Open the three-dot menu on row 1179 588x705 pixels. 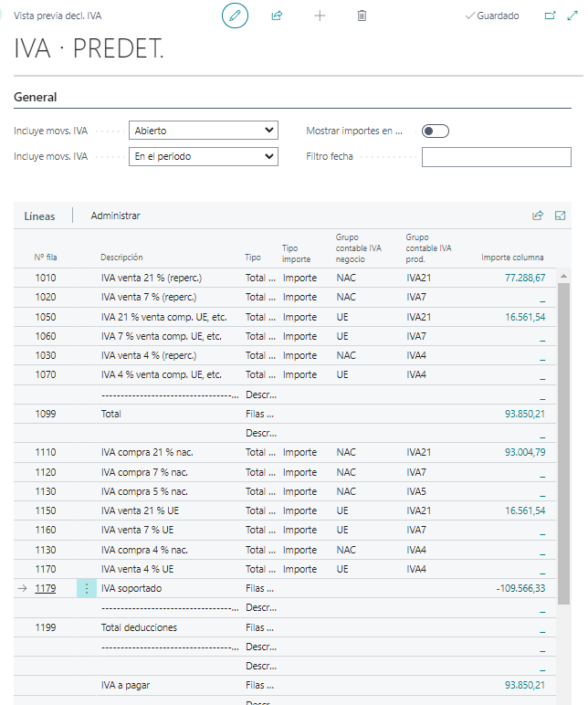pyautogui.click(x=87, y=589)
